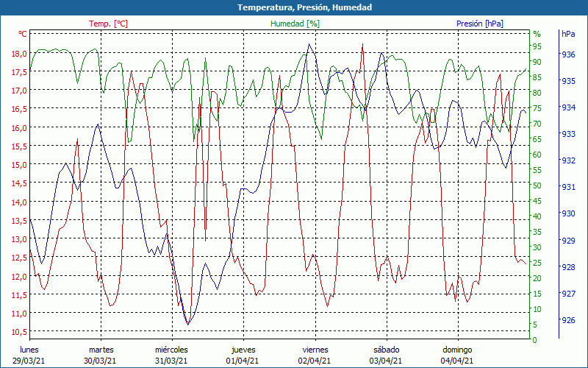588x368 pixels.
Task: Click the '932' pressure axis value
Action: [568, 160]
